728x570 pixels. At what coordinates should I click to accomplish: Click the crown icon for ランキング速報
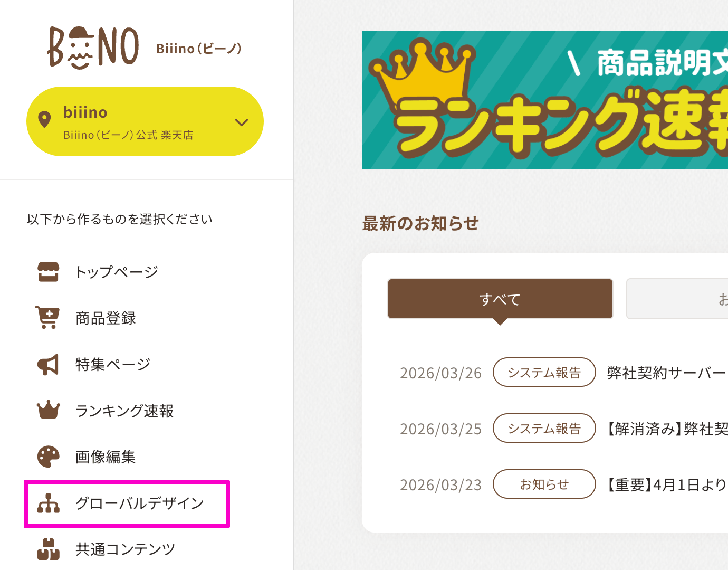(x=49, y=410)
